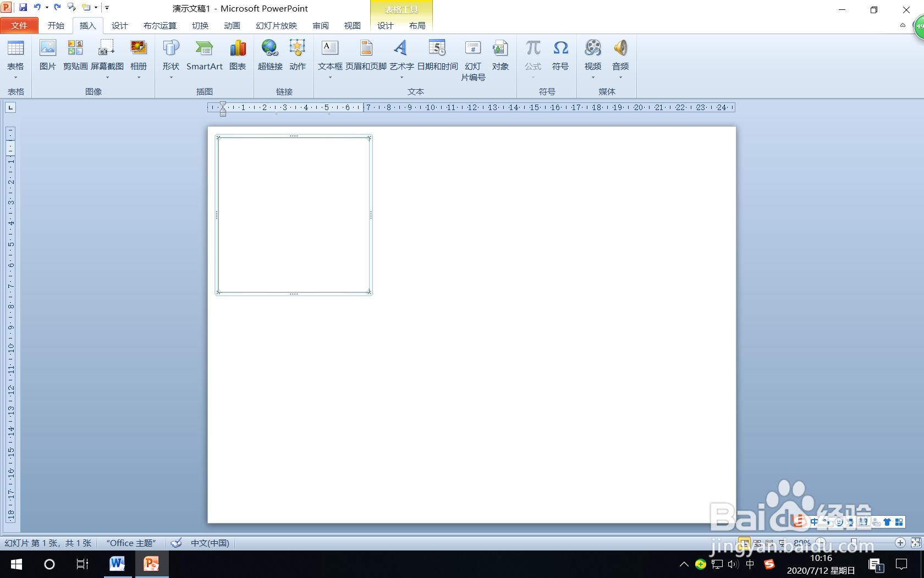This screenshot has width=924, height=578.
Task: Undo the last action
Action: coord(37,8)
